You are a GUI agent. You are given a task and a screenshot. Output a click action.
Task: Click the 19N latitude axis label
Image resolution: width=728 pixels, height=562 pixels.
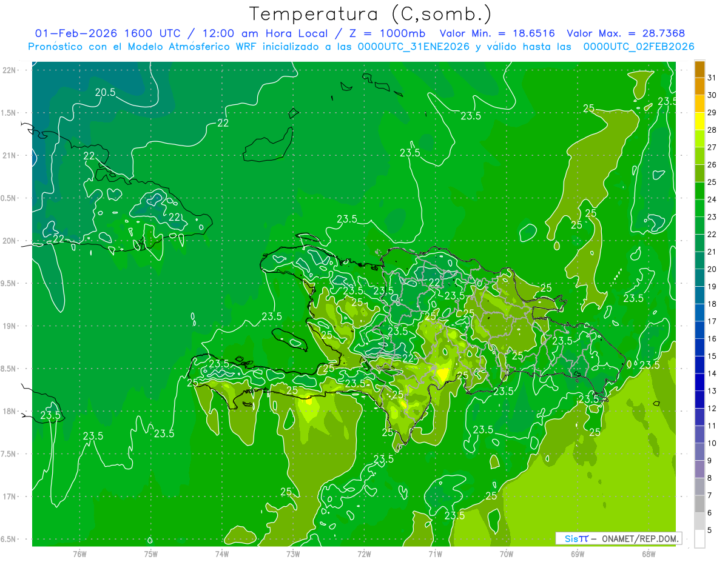8,326
